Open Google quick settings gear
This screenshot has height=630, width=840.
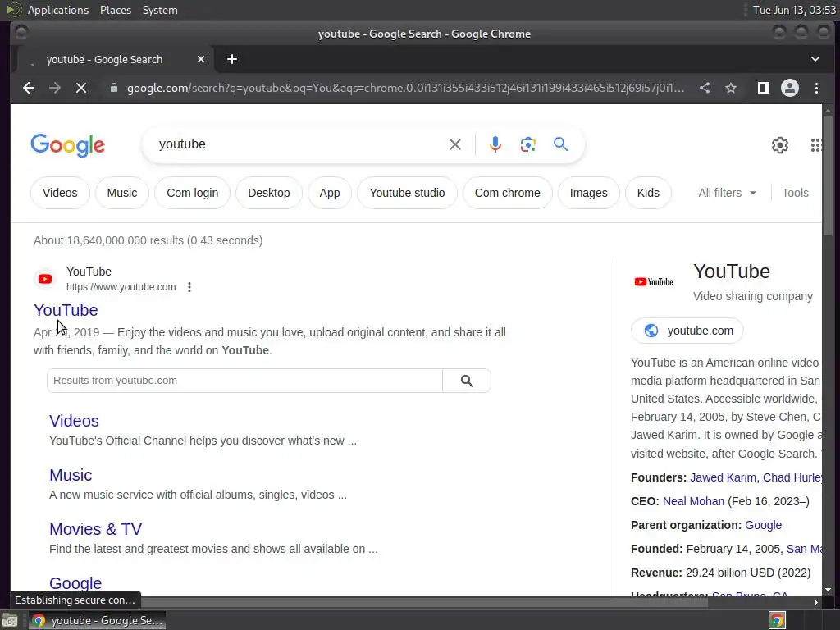(x=780, y=144)
